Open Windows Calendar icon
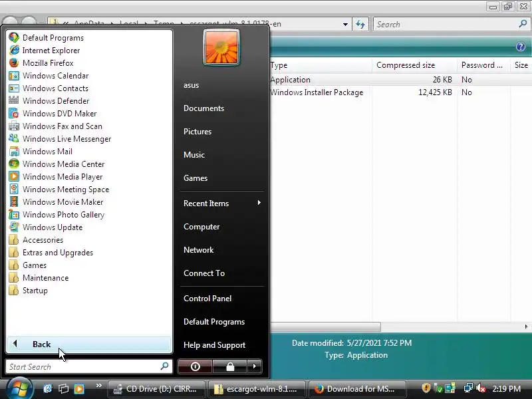Viewport: 532px width, 399px height. pyautogui.click(x=14, y=76)
